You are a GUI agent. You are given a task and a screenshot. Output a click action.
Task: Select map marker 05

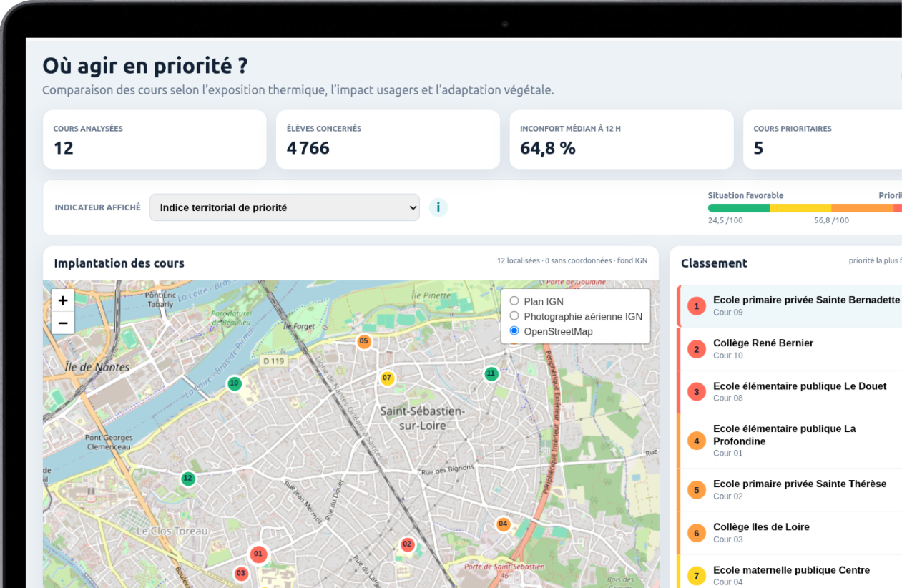[x=364, y=341]
